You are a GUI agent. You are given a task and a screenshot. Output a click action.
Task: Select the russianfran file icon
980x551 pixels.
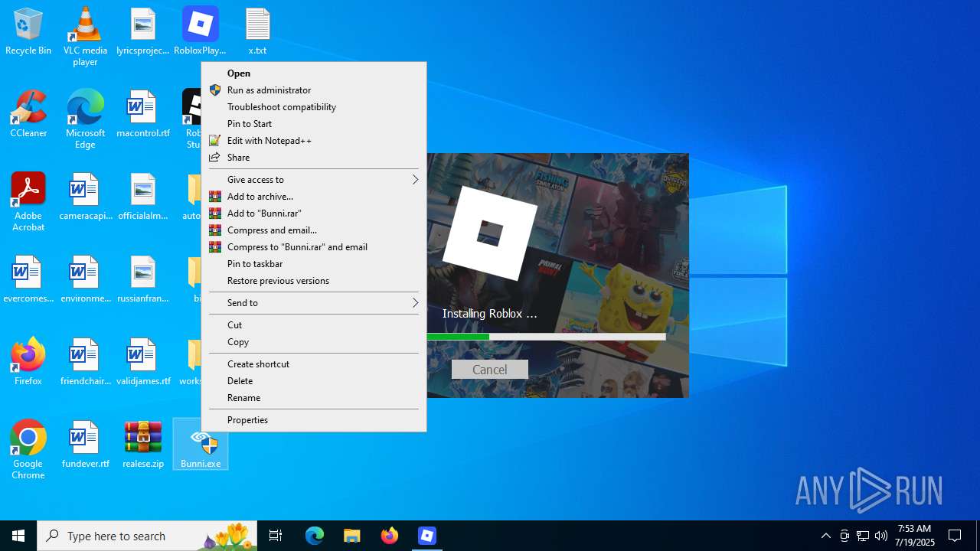click(143, 279)
